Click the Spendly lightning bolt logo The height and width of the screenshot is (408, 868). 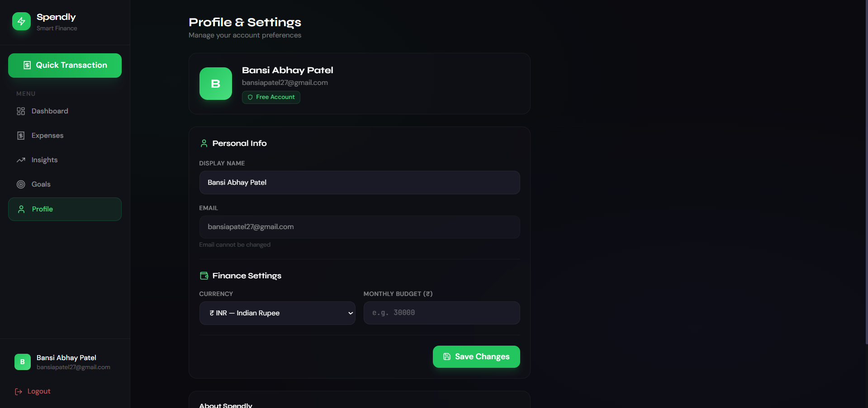tap(21, 21)
